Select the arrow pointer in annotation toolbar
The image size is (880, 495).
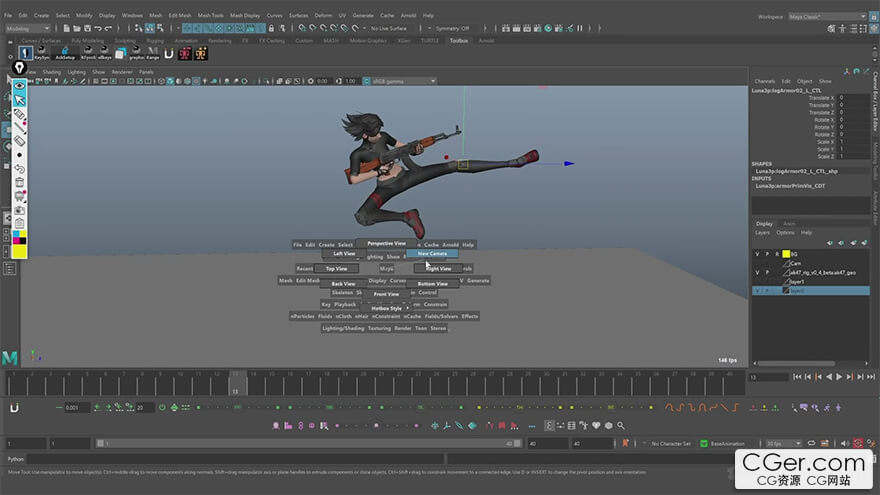click(x=20, y=100)
